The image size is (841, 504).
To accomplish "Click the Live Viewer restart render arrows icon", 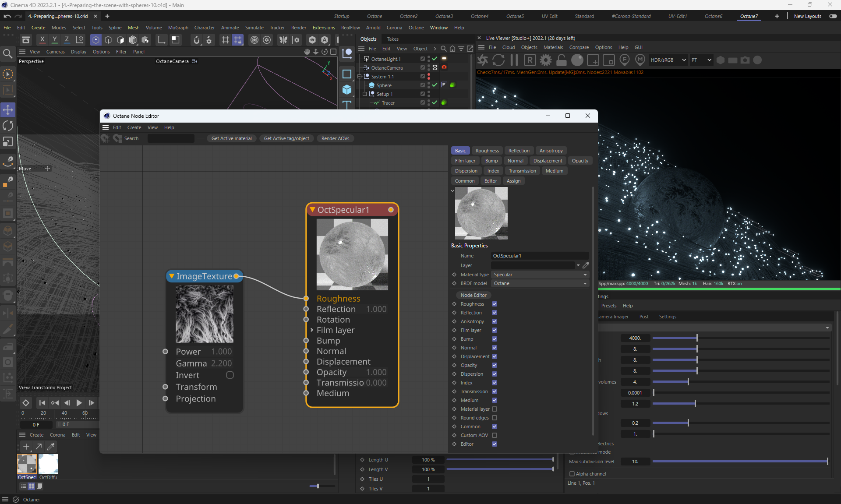I will tap(498, 60).
